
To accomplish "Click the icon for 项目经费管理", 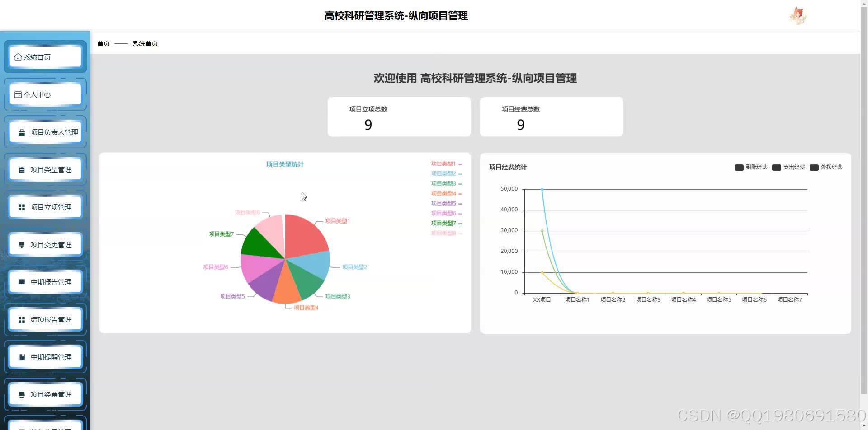I will click(21, 395).
